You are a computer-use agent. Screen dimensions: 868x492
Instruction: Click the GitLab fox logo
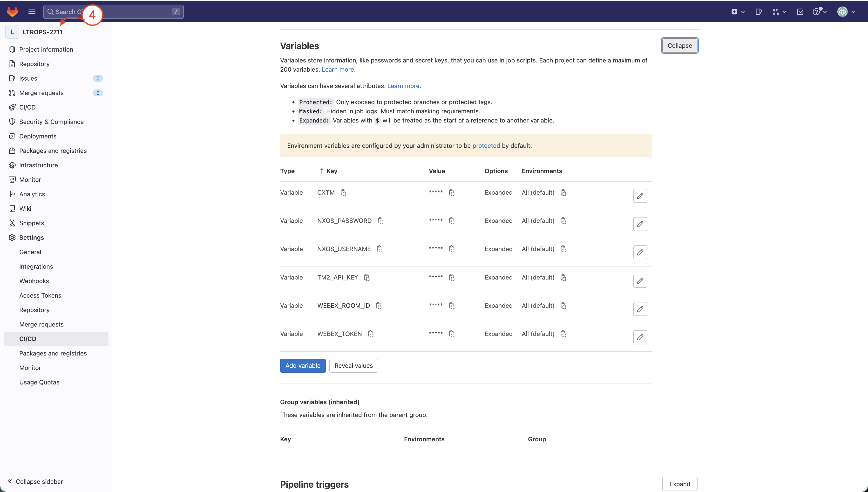click(13, 12)
